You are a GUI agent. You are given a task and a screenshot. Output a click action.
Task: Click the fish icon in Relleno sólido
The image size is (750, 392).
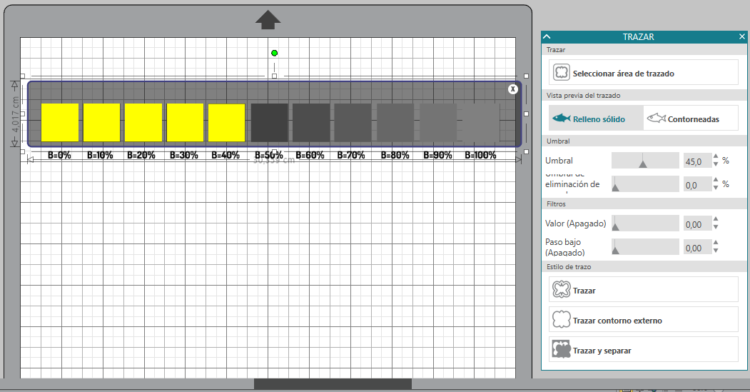(x=561, y=118)
